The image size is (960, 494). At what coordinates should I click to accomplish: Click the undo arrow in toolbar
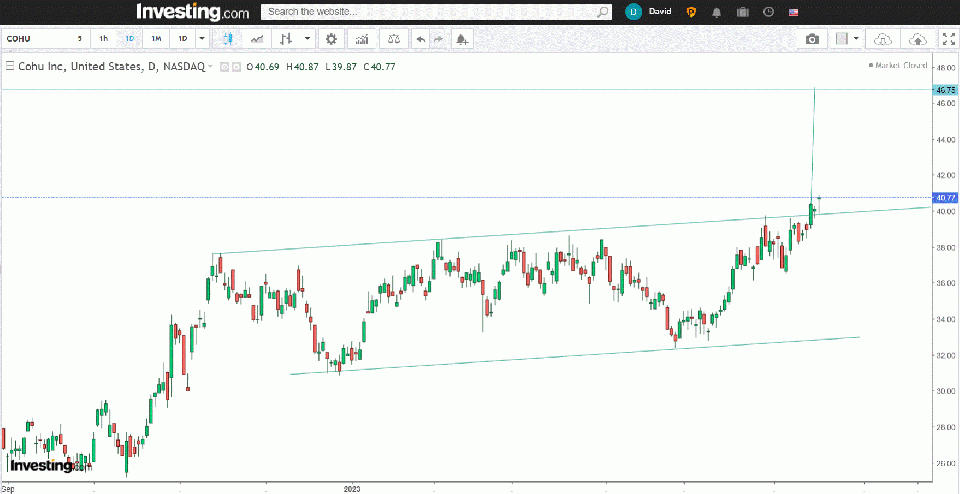click(420, 39)
